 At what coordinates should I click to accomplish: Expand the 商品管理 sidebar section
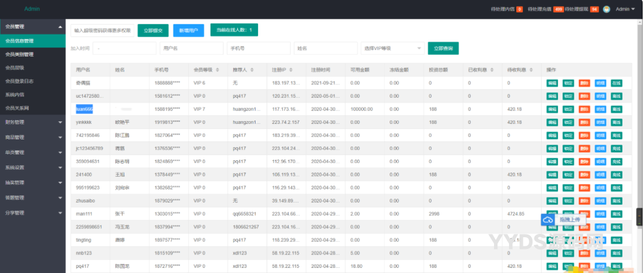[x=33, y=137]
